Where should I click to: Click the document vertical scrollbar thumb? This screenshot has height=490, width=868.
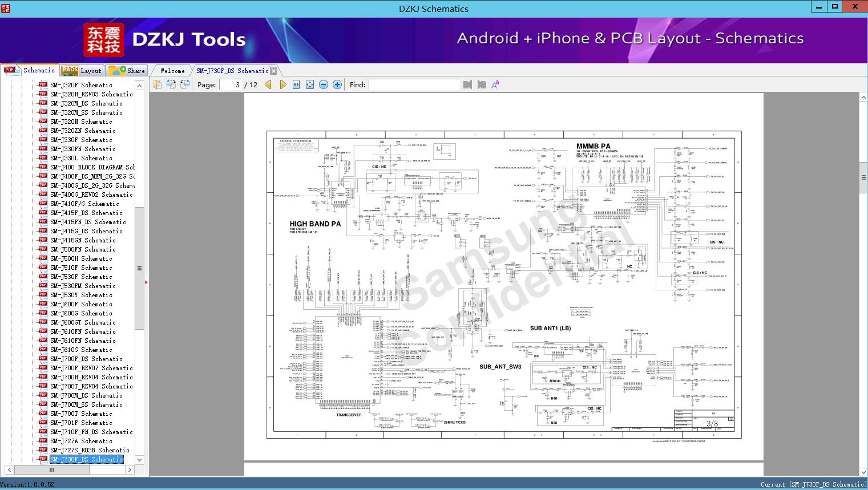click(863, 177)
